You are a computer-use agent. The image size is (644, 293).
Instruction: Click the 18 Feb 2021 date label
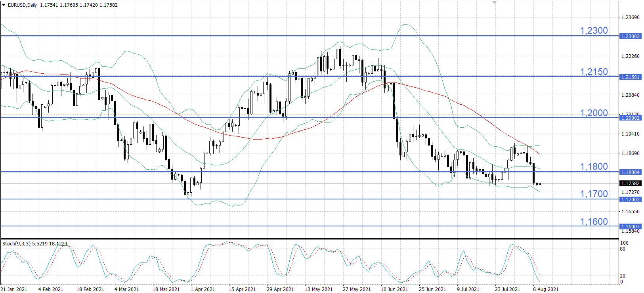tap(90, 289)
